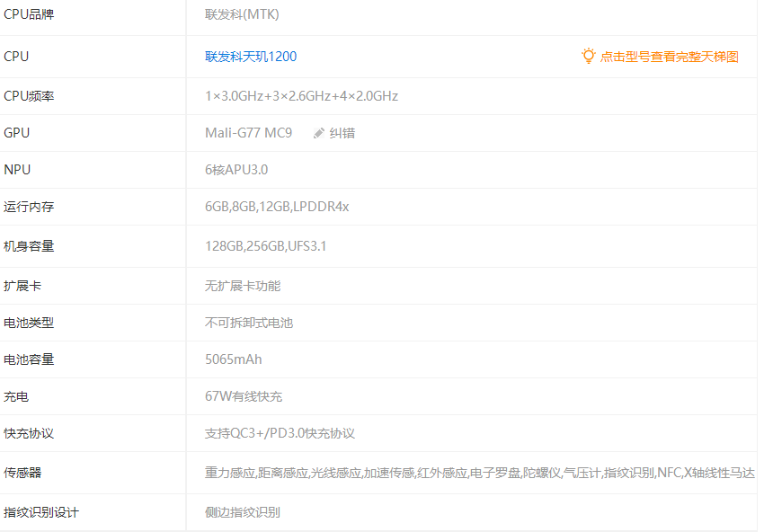Click the 无扩展卡功能 value text
This screenshot has height=532, width=764.
(243, 286)
